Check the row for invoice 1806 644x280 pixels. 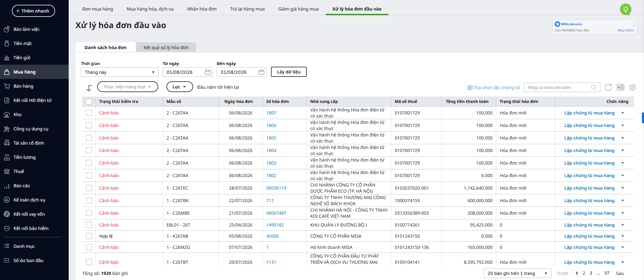[89, 125]
